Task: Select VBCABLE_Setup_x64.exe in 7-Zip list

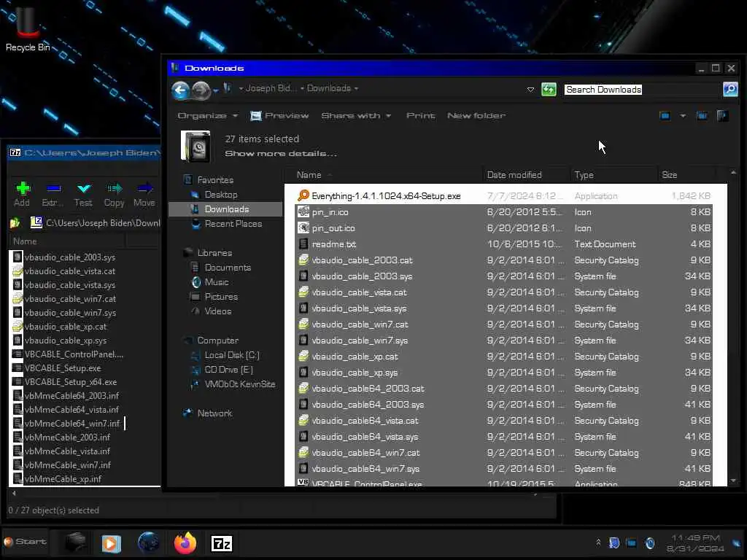Action: point(71,382)
